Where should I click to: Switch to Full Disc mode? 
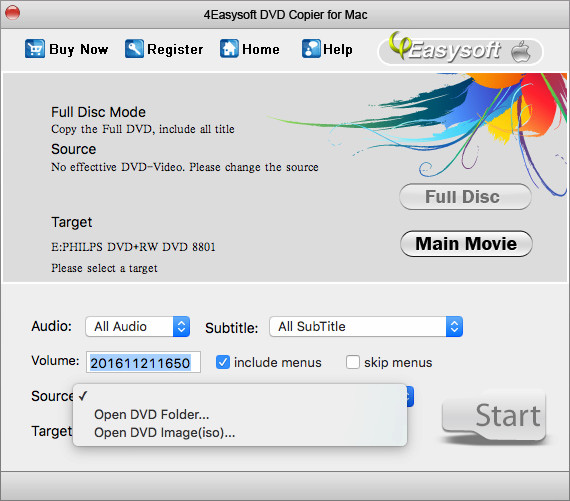[465, 197]
